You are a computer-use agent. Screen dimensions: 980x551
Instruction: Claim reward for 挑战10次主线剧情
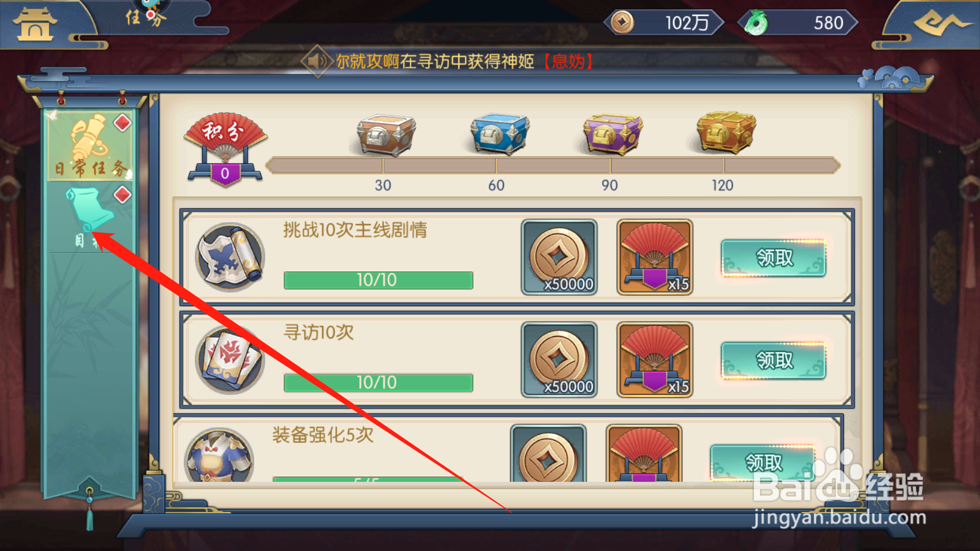tap(774, 258)
